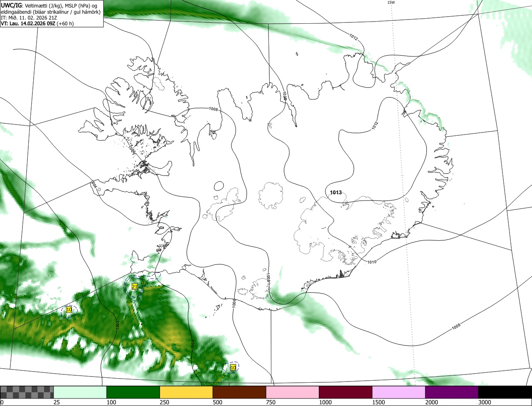The width and height of the screenshot is (532, 406).
Task: Click the rotated 1008 label on south coast
Action: pyautogui.click(x=268, y=278)
